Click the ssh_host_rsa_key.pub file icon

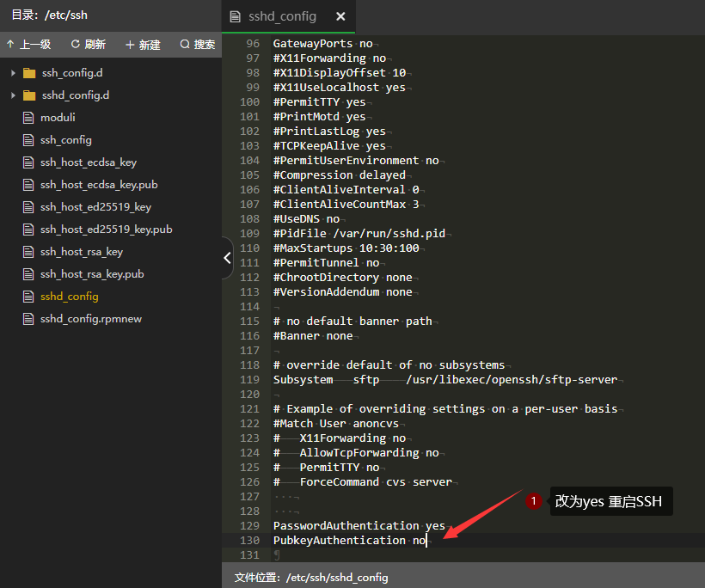pyautogui.click(x=28, y=274)
